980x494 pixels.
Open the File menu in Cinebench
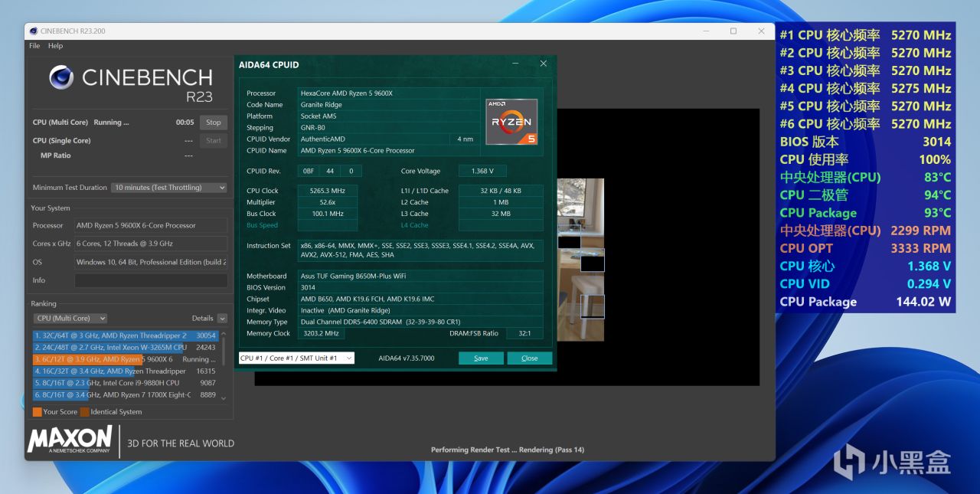click(x=34, y=46)
